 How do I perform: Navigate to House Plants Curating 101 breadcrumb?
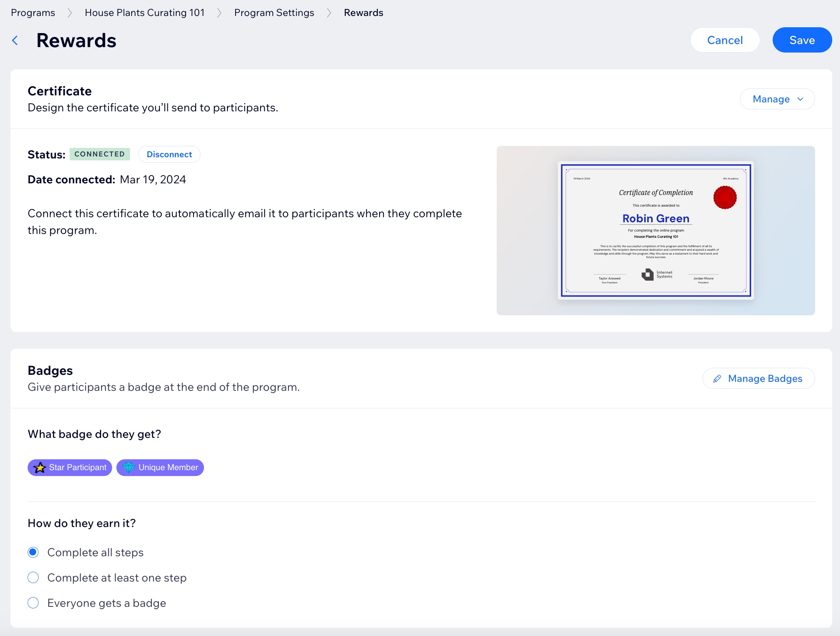click(x=144, y=13)
